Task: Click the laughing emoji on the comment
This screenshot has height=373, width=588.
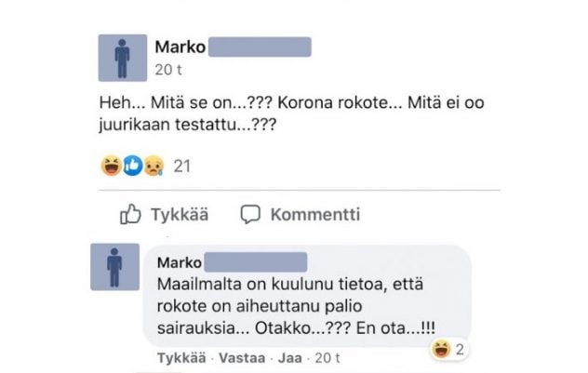Action: click(x=441, y=350)
